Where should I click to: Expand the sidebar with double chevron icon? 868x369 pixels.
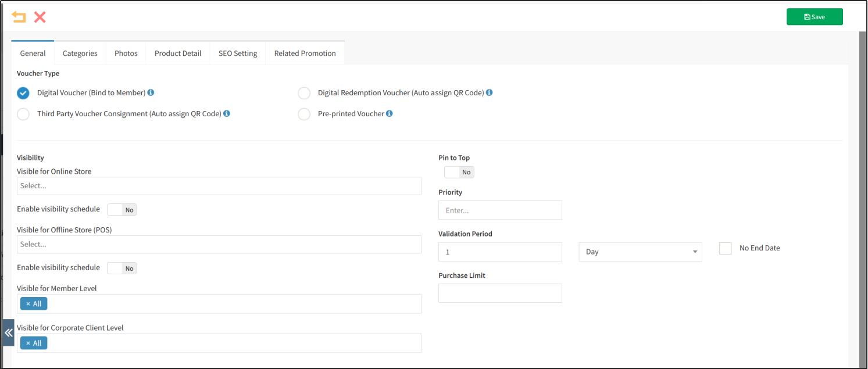coord(8,332)
